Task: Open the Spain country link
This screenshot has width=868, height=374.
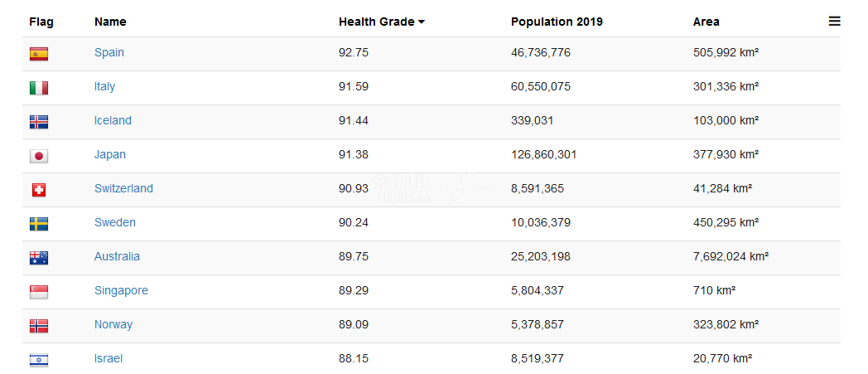Action: 109,52
